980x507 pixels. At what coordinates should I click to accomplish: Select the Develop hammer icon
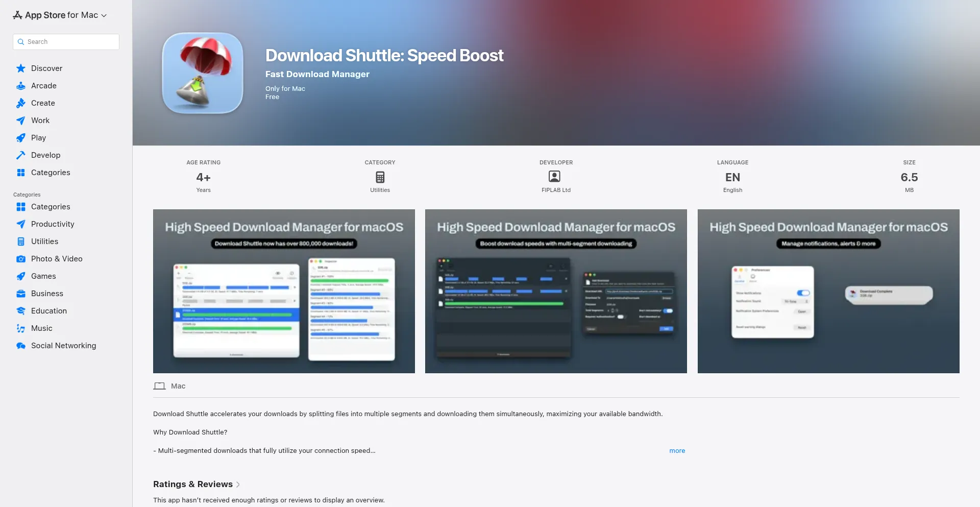pos(21,155)
